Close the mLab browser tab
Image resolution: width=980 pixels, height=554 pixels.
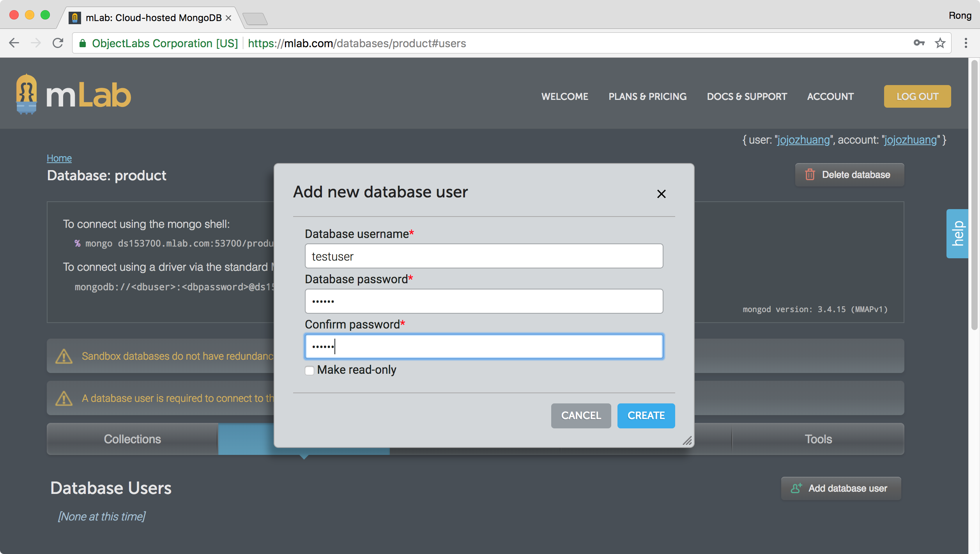pos(228,18)
